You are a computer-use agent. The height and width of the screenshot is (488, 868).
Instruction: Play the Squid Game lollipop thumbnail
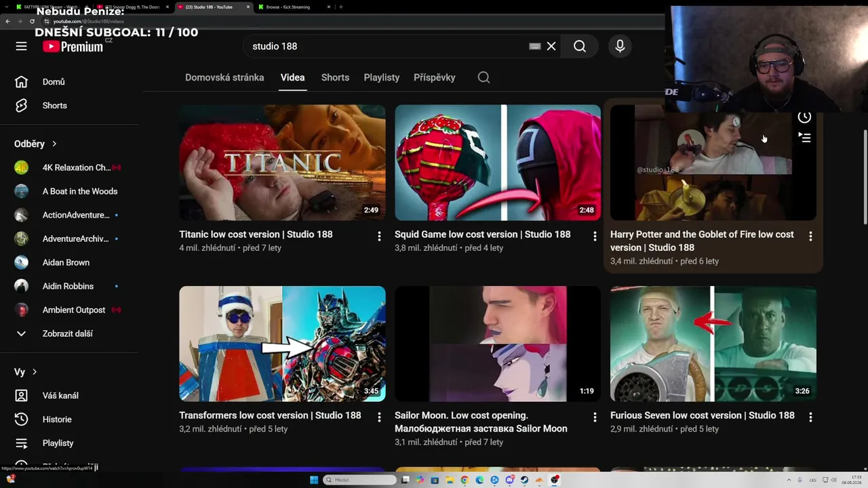498,163
